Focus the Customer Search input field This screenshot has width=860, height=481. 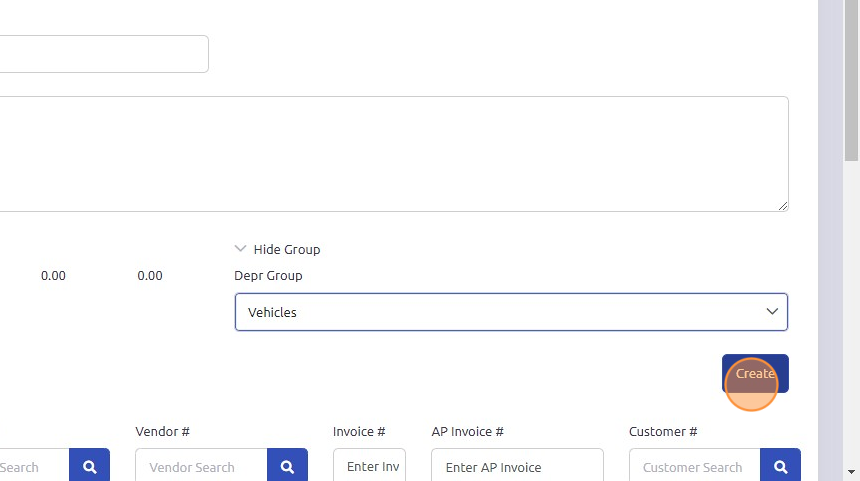click(x=694, y=466)
